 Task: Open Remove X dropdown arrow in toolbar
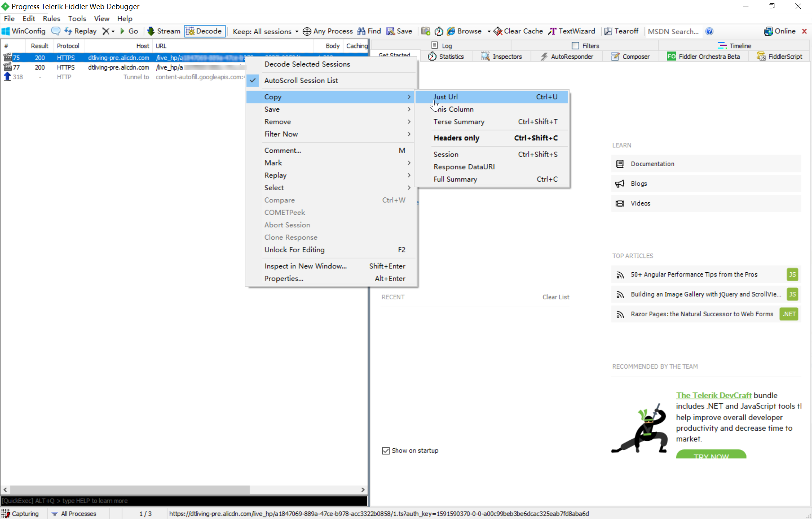[x=112, y=31]
